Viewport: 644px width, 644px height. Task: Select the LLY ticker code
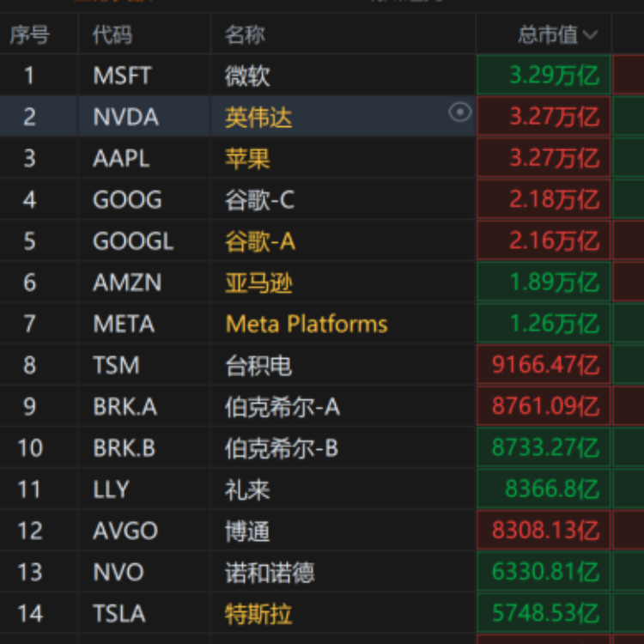click(111, 489)
